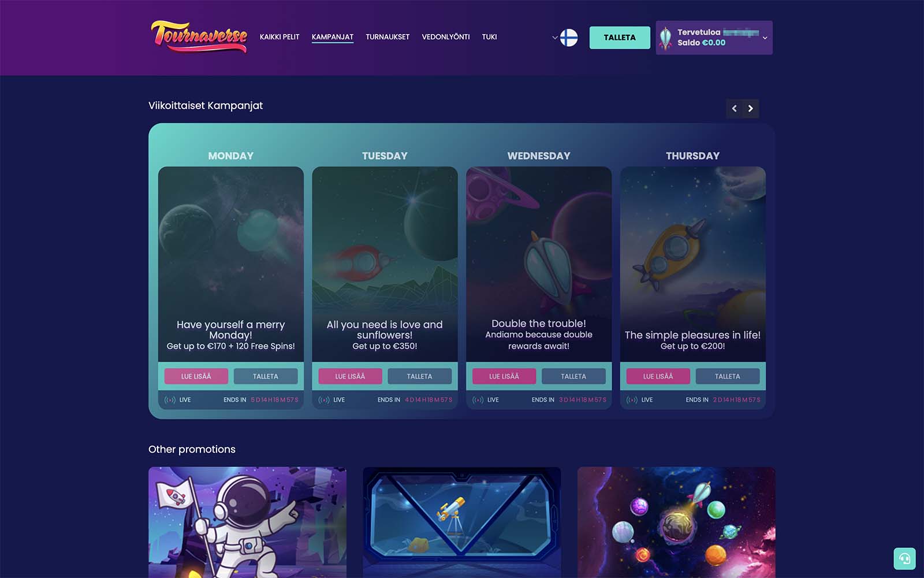Click Talleta on the Wednesday promotion
Viewport: 924px width, 578px height.
tap(573, 376)
